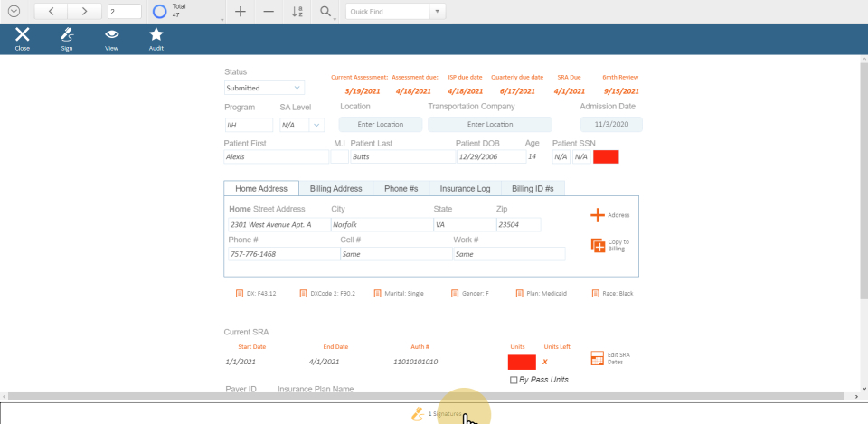Image resolution: width=868 pixels, height=424 pixels.
Task: Click the Sign pen icon
Action: [67, 35]
